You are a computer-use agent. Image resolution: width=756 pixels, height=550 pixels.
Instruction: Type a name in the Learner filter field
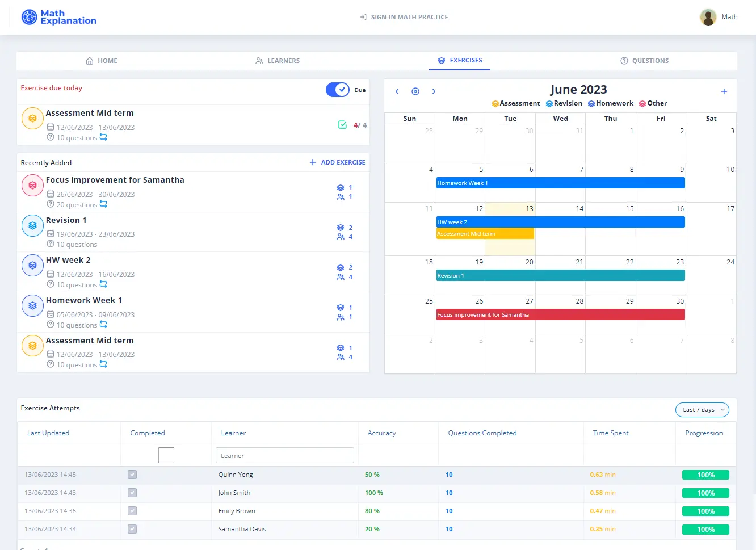(284, 455)
